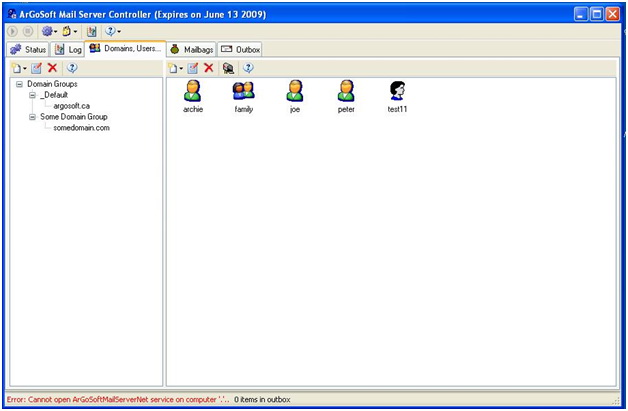Select Some Domain Group label in tree
This screenshot has width=628, height=411.
click(x=74, y=117)
